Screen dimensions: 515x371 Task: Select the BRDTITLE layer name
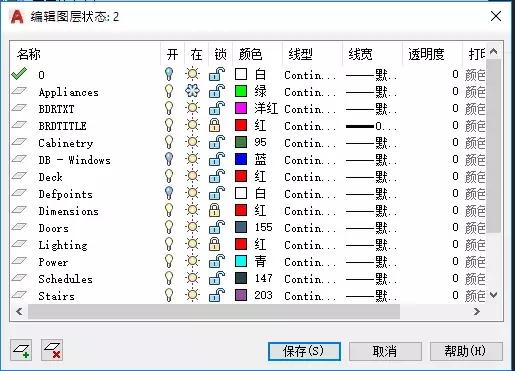[x=63, y=126]
